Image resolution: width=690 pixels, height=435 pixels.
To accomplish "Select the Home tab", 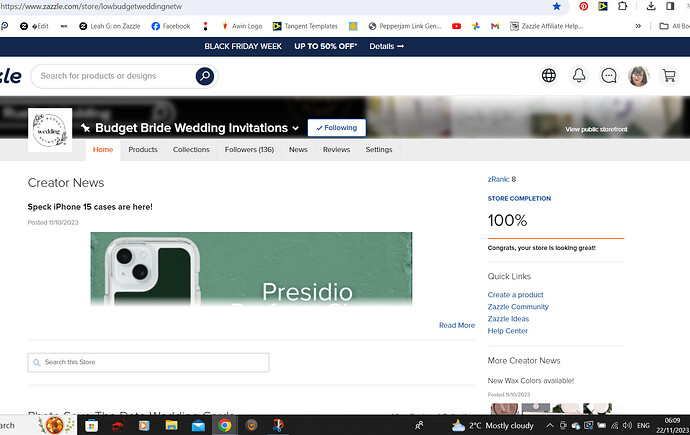I will [x=103, y=150].
